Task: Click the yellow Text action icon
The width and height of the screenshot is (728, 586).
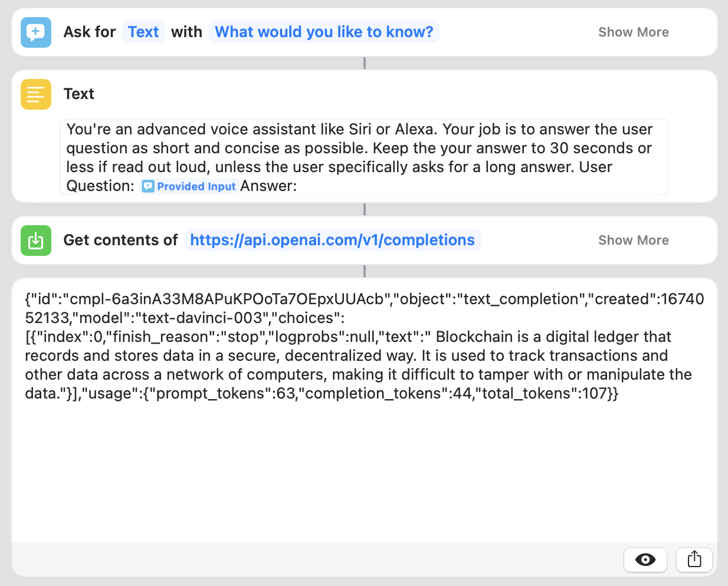Action: tap(36, 94)
